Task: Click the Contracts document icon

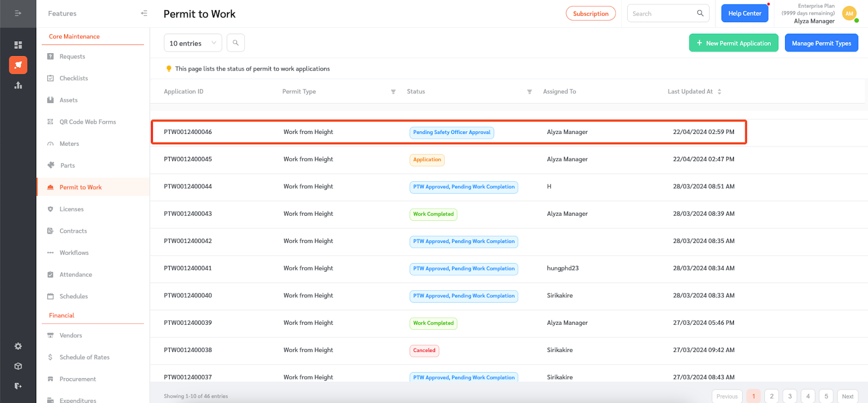Action: click(x=50, y=231)
